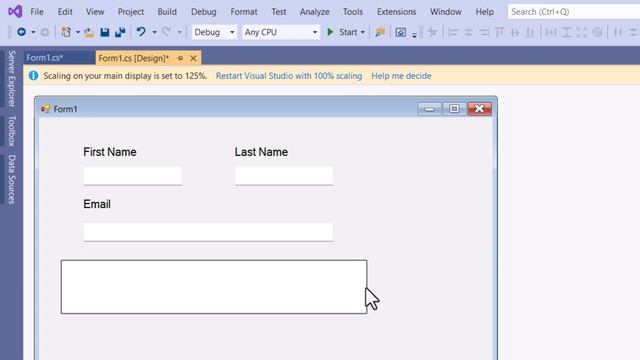Click the Open File folder icon
This screenshot has height=360, width=640.
click(89, 32)
